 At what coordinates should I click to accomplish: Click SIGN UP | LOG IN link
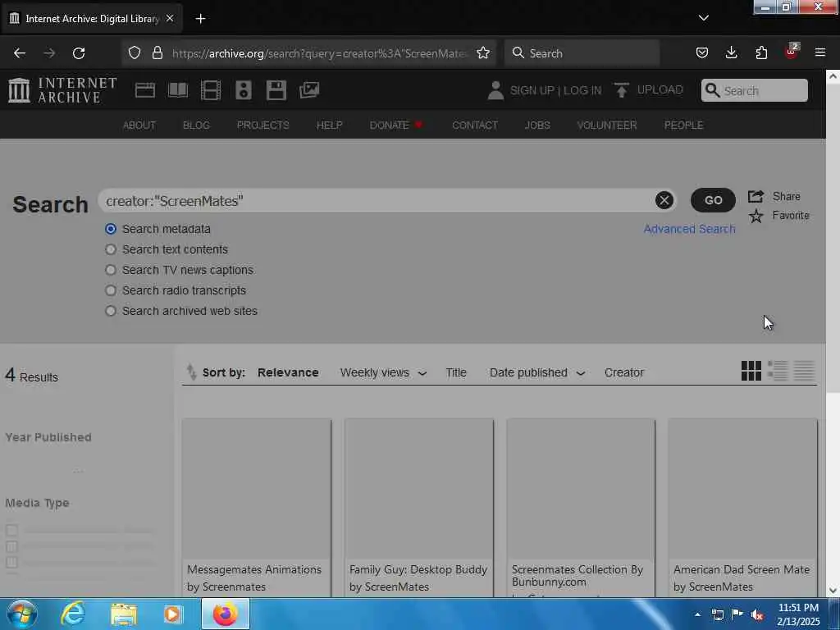click(555, 90)
